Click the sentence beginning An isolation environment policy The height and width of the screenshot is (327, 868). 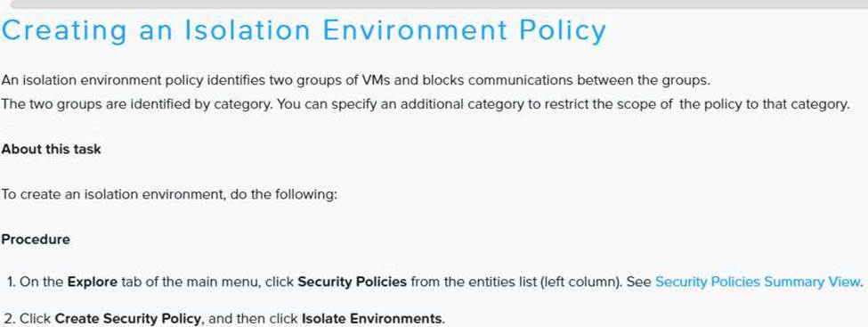point(355,80)
